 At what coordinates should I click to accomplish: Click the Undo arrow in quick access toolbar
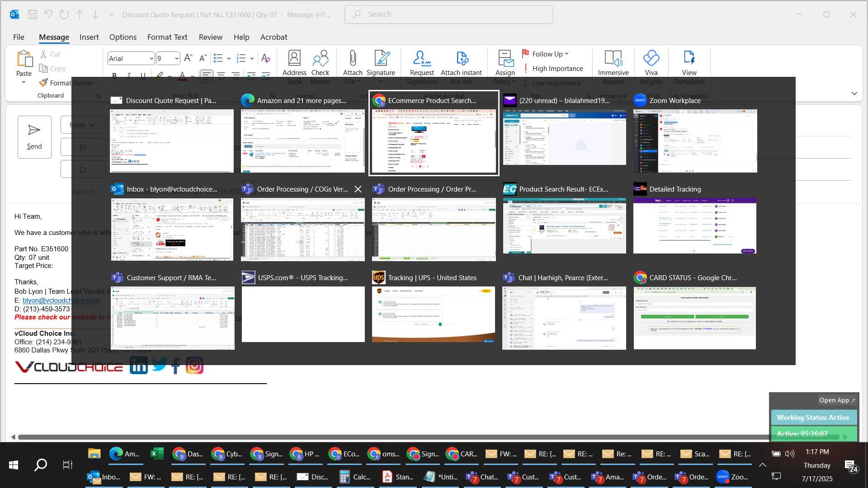point(48,14)
